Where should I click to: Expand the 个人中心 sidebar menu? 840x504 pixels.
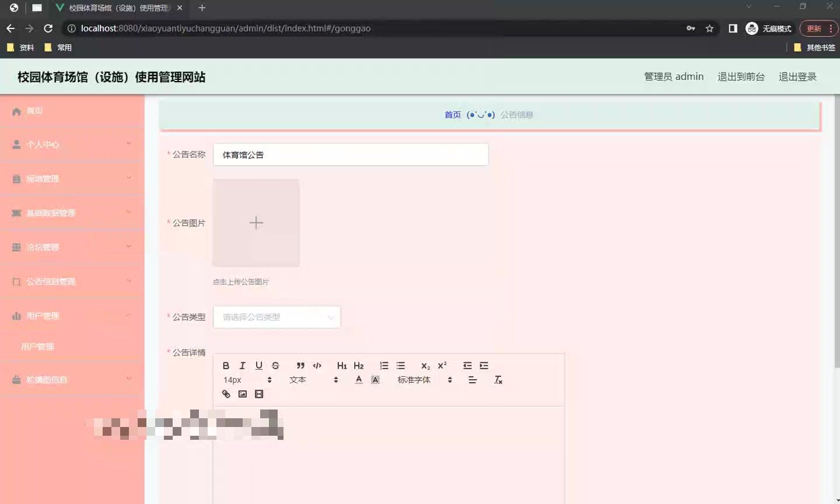pyautogui.click(x=72, y=145)
